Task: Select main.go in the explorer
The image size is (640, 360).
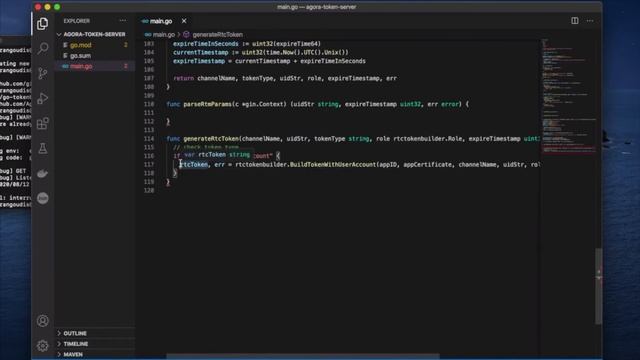Action: (x=81, y=66)
